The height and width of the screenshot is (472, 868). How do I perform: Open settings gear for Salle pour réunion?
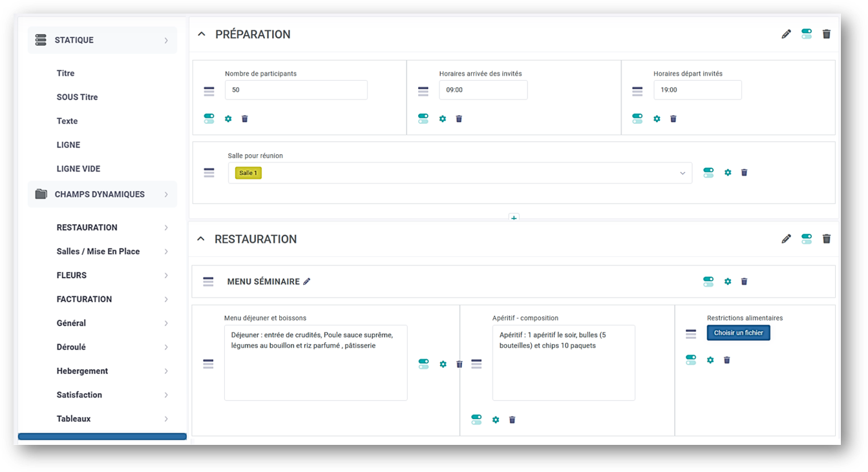(x=728, y=172)
